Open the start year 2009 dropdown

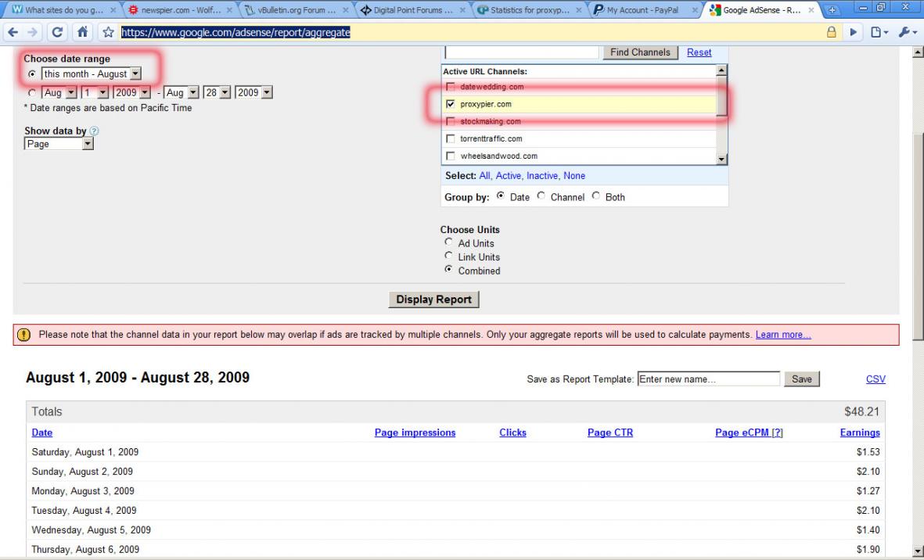(131, 92)
